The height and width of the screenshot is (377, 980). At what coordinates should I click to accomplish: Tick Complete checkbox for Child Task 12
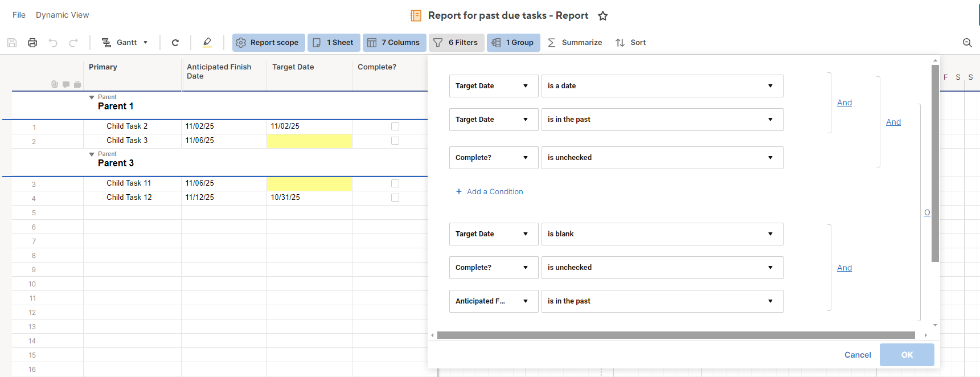point(395,198)
